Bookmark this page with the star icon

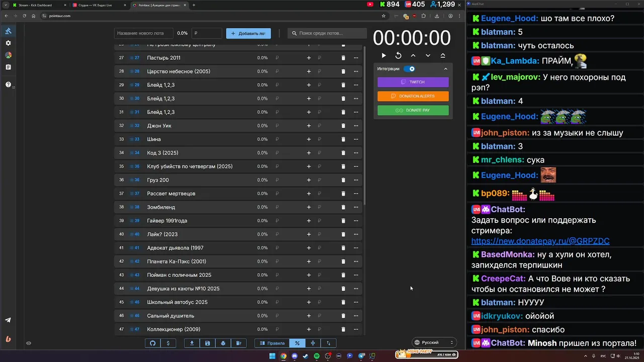383,16
